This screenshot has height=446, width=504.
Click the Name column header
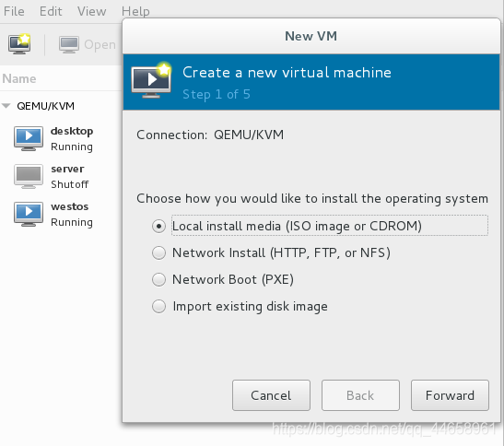pyautogui.click(x=19, y=78)
